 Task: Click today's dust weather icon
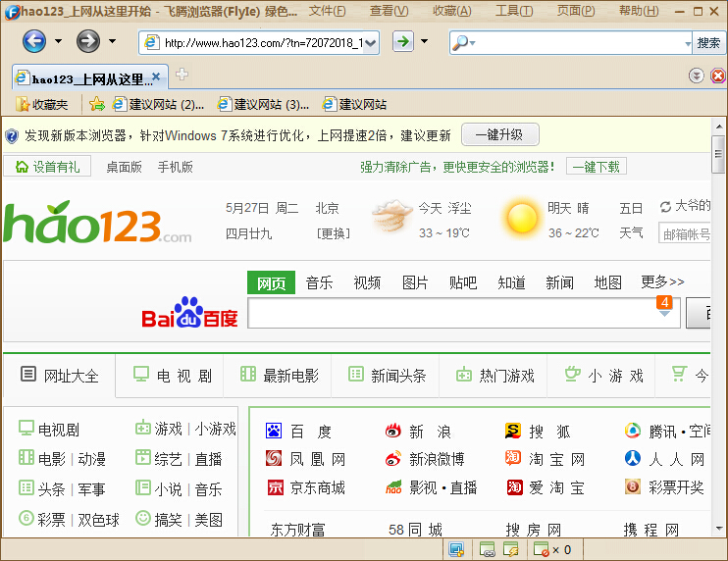391,217
